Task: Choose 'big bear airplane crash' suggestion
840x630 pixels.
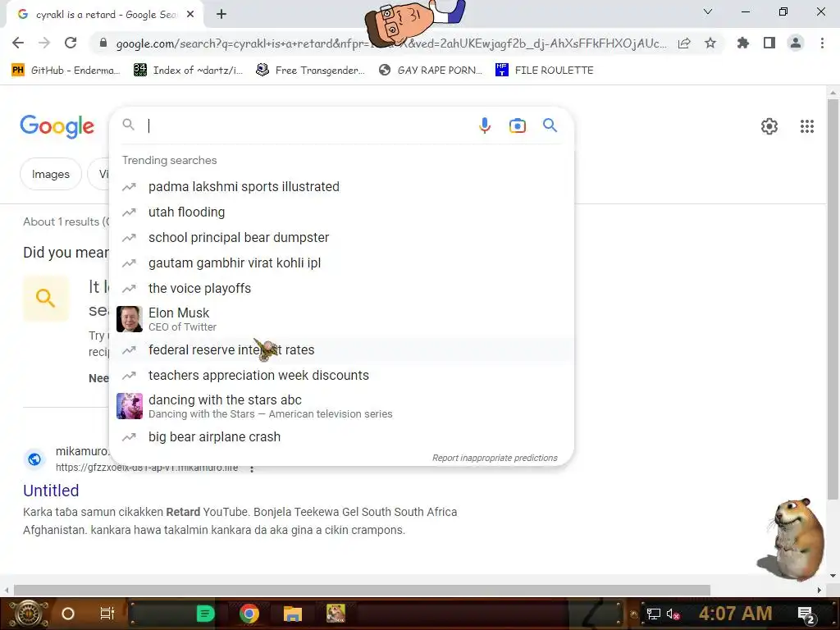Action: coord(341,436)
